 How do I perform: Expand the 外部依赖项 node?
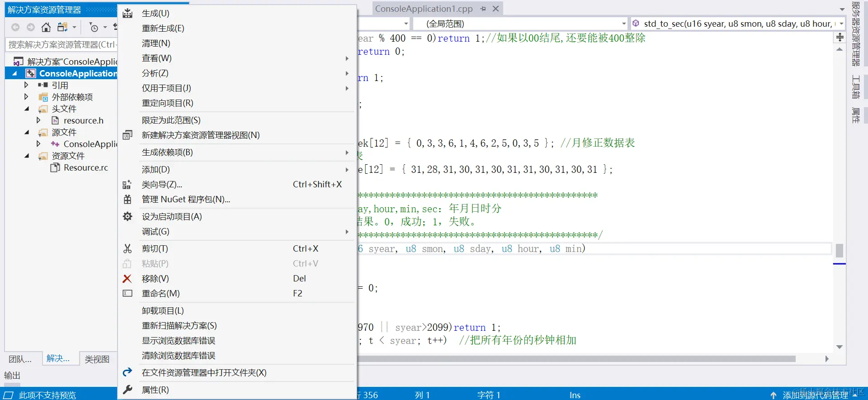tap(26, 97)
